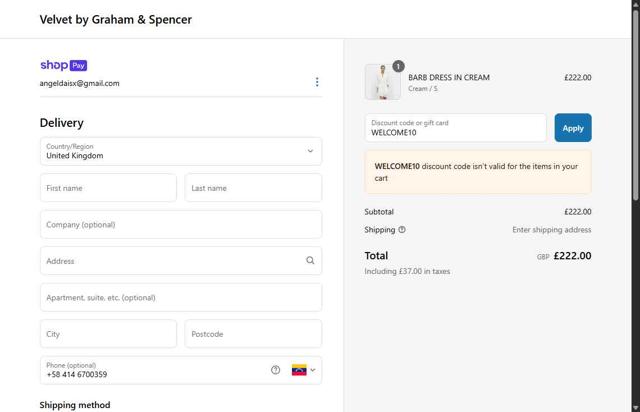Click the address search magnifier icon
This screenshot has width=640, height=412.
(x=310, y=261)
